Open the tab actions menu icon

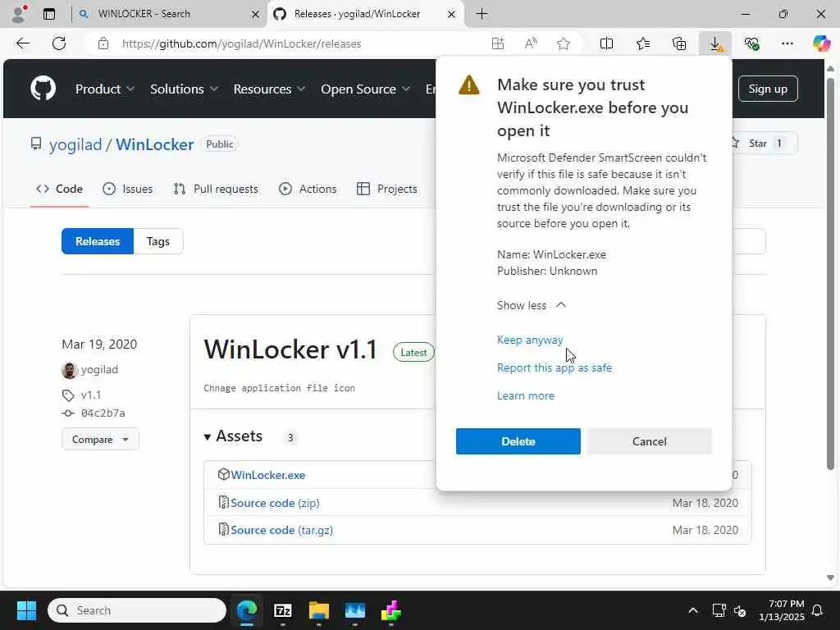(x=49, y=14)
